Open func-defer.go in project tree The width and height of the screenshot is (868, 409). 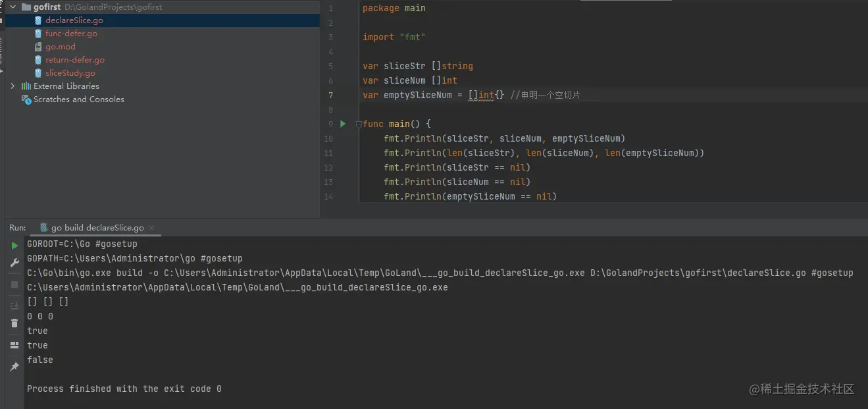pos(71,34)
